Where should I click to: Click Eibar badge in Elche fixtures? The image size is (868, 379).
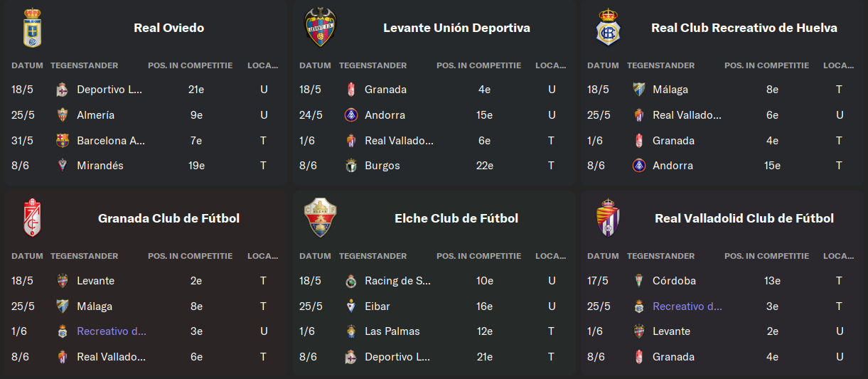pyautogui.click(x=350, y=306)
